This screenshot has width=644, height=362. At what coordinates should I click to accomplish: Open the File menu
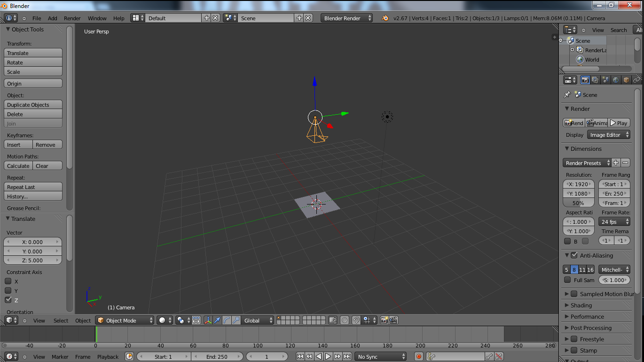tap(37, 18)
